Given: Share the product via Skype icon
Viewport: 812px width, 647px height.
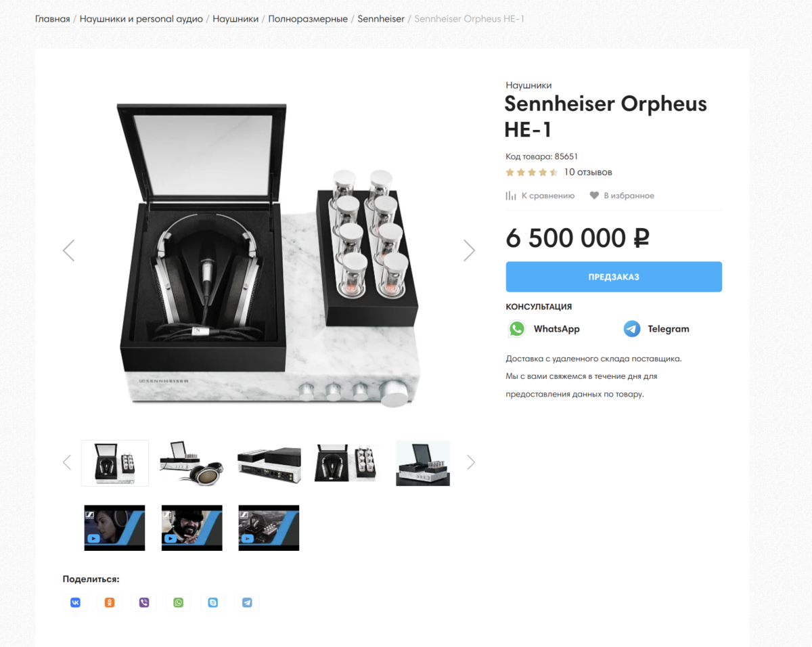Looking at the screenshot, I should tap(213, 602).
